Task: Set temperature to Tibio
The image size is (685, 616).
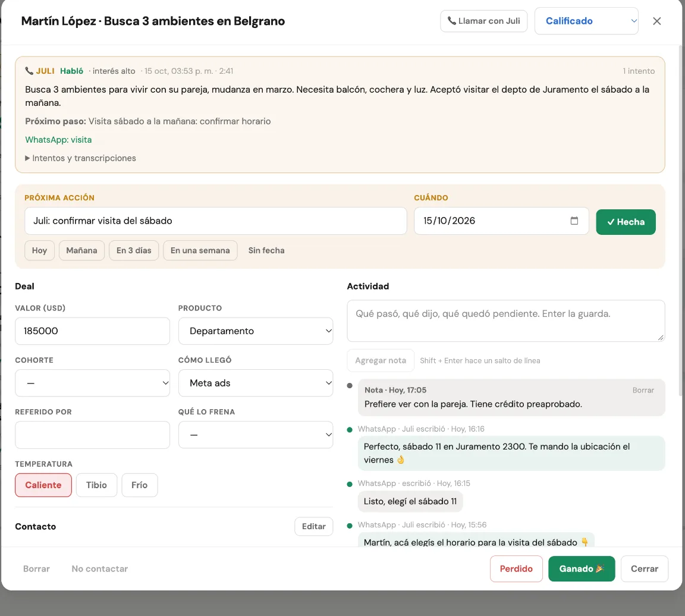Action: click(x=96, y=485)
